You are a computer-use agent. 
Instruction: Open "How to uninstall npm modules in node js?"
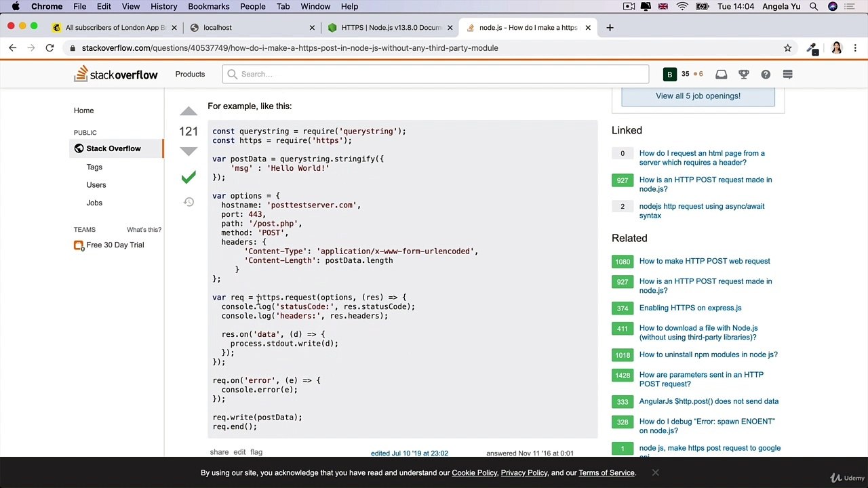pyautogui.click(x=709, y=354)
